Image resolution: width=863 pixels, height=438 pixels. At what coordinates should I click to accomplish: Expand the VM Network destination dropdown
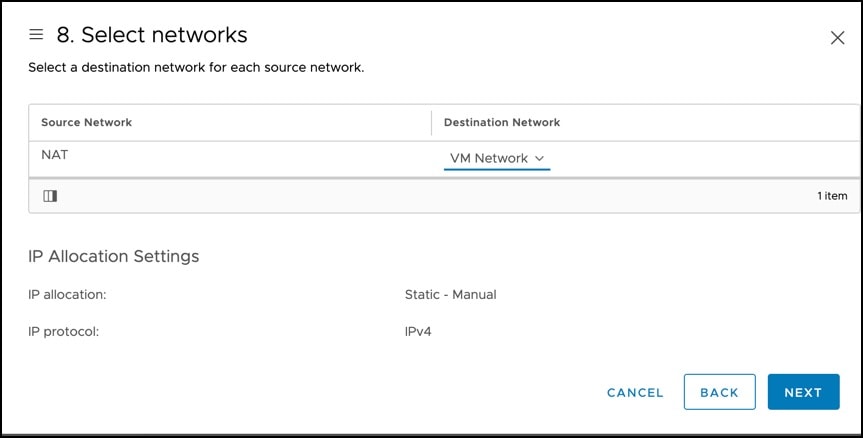click(497, 158)
